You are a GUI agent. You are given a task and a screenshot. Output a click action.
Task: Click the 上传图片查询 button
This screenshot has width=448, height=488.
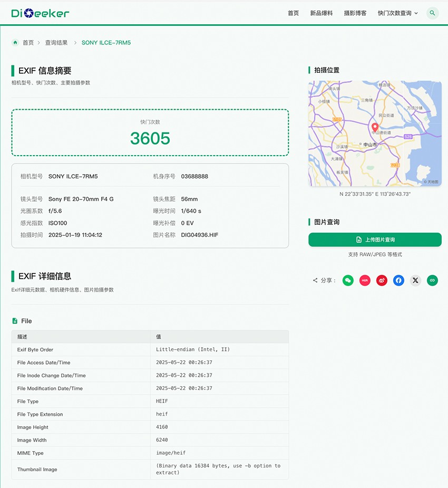tap(375, 240)
